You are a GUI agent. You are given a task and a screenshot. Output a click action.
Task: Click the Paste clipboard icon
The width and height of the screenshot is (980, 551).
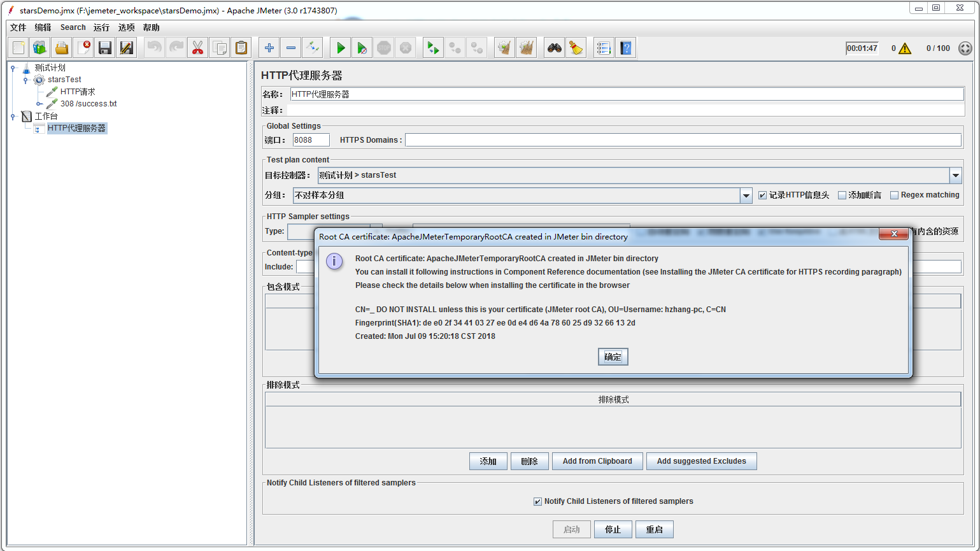(x=241, y=48)
